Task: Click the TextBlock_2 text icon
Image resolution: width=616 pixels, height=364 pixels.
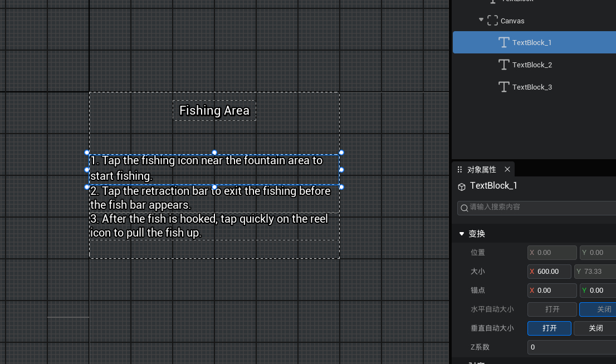Action: [503, 65]
